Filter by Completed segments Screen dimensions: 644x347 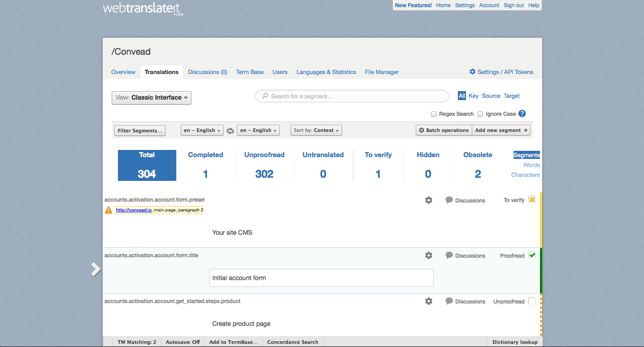pos(205,165)
